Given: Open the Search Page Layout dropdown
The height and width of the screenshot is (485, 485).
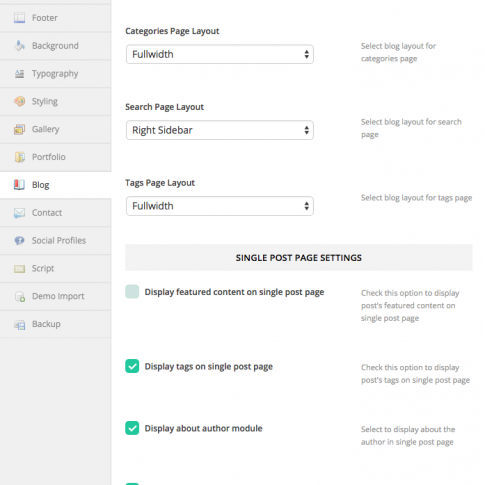Looking at the screenshot, I should tap(220, 130).
